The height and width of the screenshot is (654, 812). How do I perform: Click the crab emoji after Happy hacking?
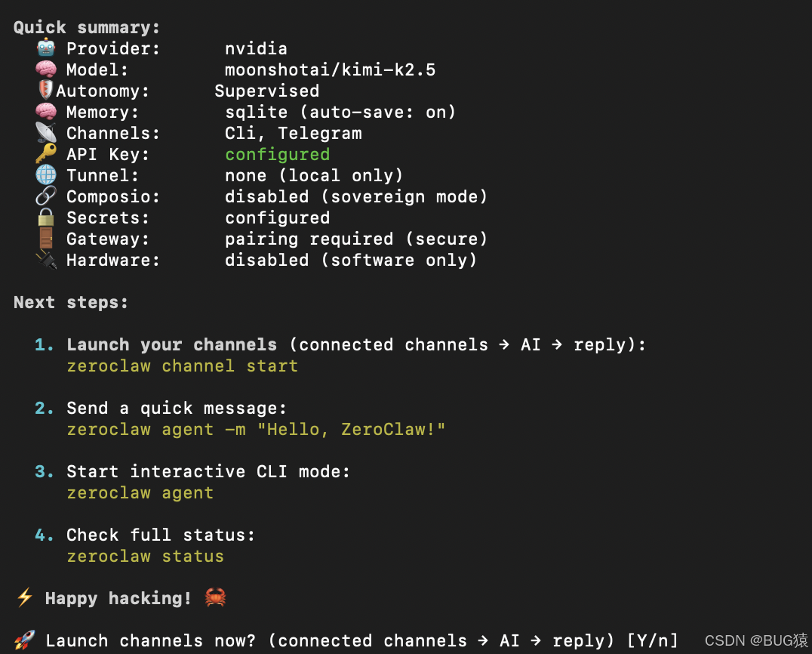(x=215, y=597)
